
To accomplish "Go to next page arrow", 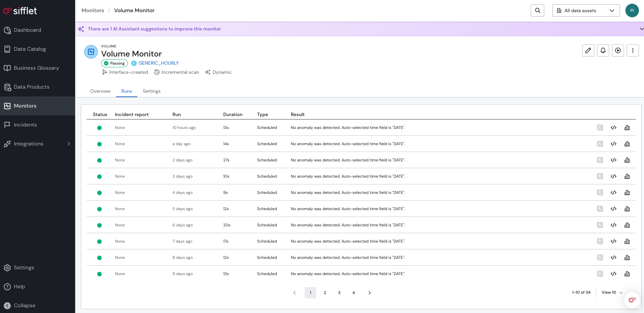I will tap(369, 293).
